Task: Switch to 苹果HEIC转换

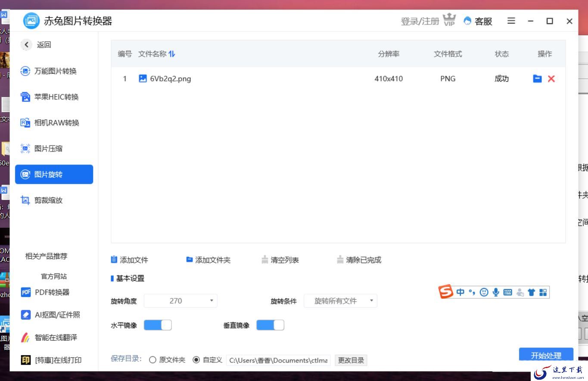Action: click(x=54, y=97)
